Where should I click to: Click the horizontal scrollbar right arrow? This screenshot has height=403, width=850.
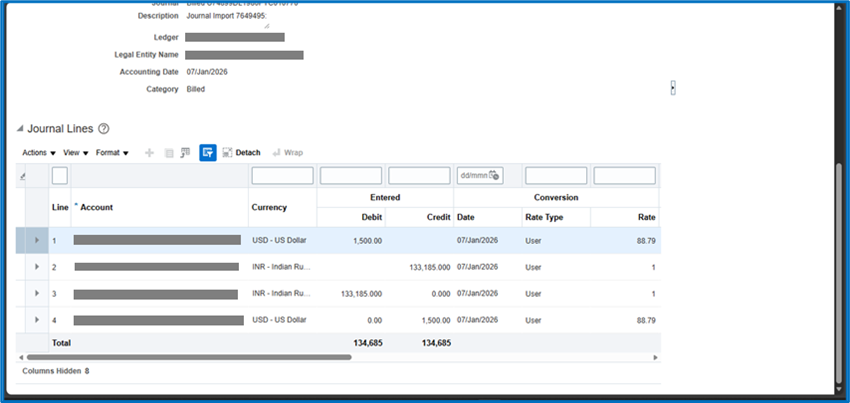[655, 357]
